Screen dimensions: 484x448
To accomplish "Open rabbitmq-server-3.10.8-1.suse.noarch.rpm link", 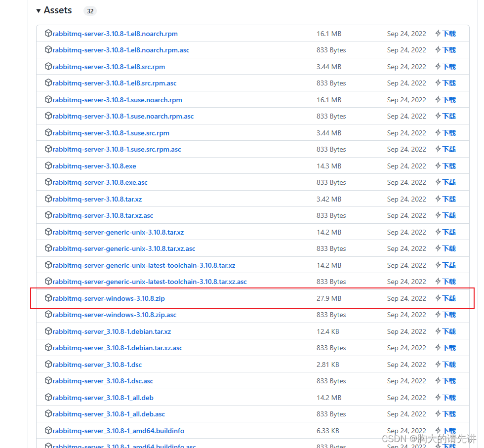I will [118, 100].
